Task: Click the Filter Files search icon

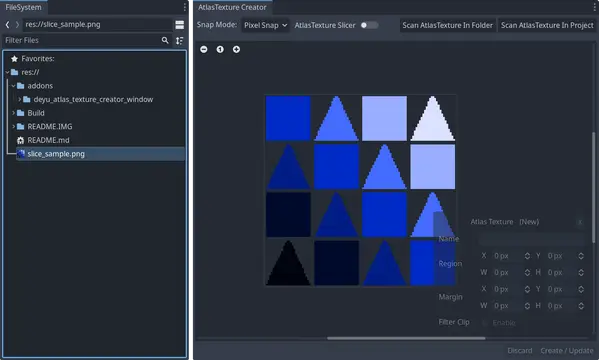Action: click(165, 40)
